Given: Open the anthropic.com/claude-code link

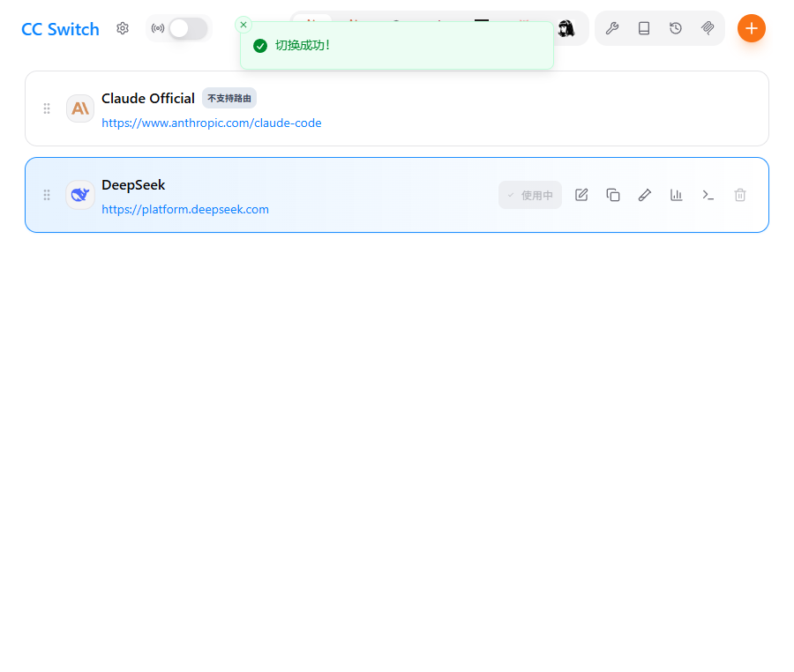Looking at the screenshot, I should 212,123.
